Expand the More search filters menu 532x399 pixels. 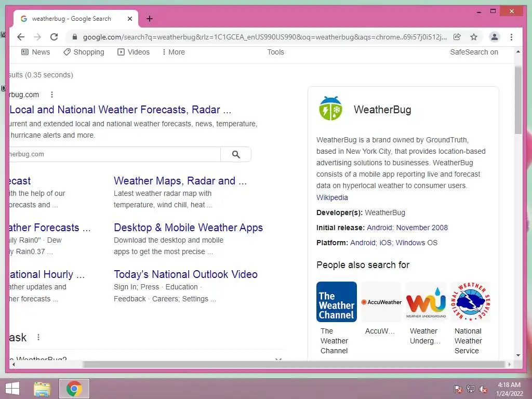click(x=174, y=52)
